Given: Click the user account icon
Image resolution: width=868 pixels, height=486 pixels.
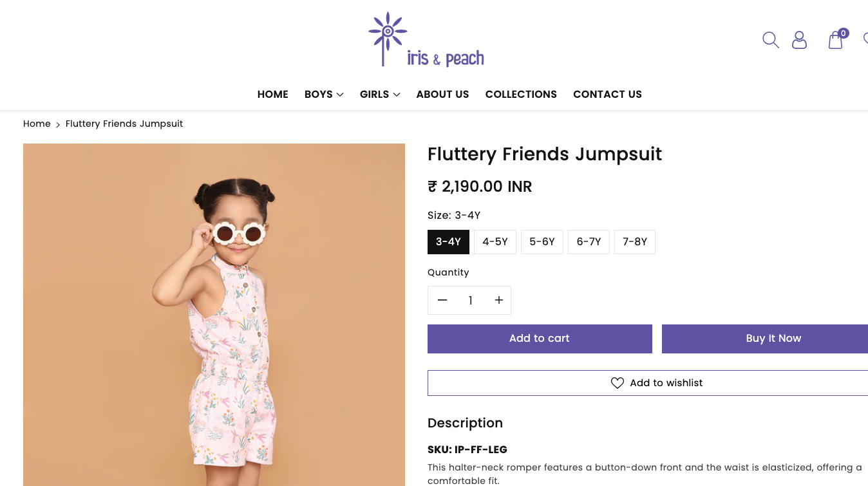Looking at the screenshot, I should tap(799, 40).
